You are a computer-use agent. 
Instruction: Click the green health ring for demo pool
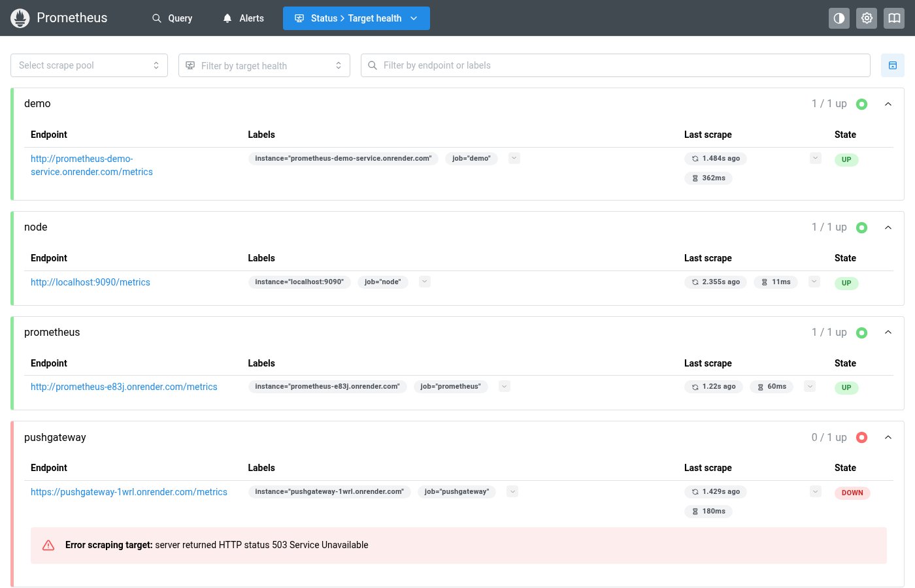pos(861,104)
